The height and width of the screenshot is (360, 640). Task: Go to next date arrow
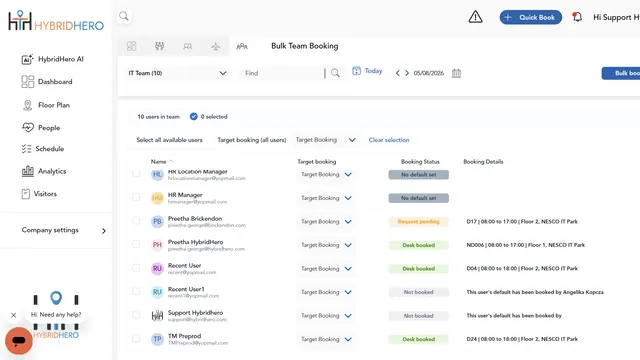(407, 73)
